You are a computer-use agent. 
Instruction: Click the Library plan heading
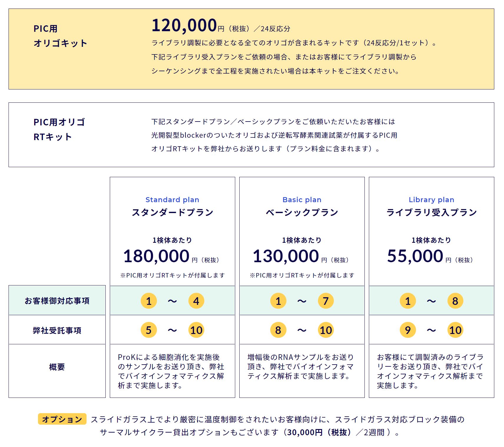(x=431, y=200)
